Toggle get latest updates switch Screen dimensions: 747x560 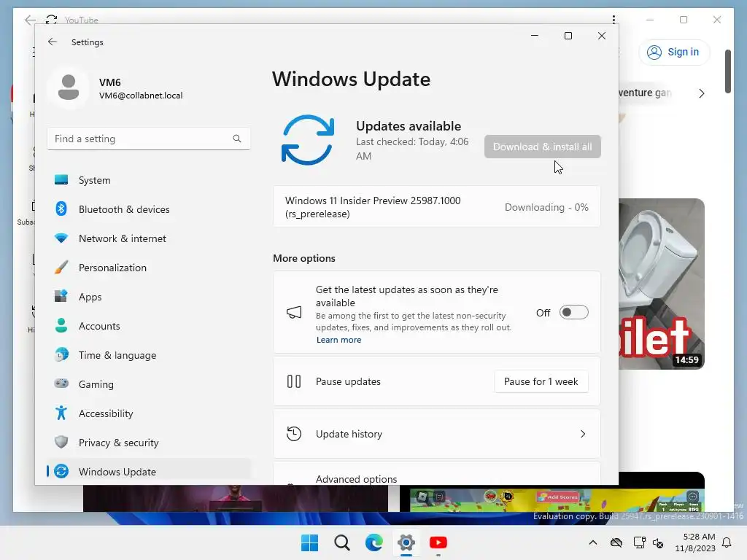tap(573, 312)
